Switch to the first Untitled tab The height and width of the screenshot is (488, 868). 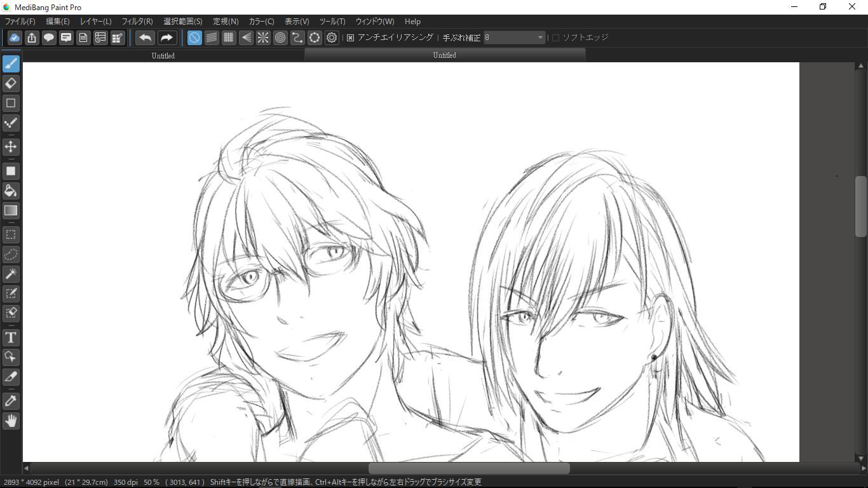163,56
